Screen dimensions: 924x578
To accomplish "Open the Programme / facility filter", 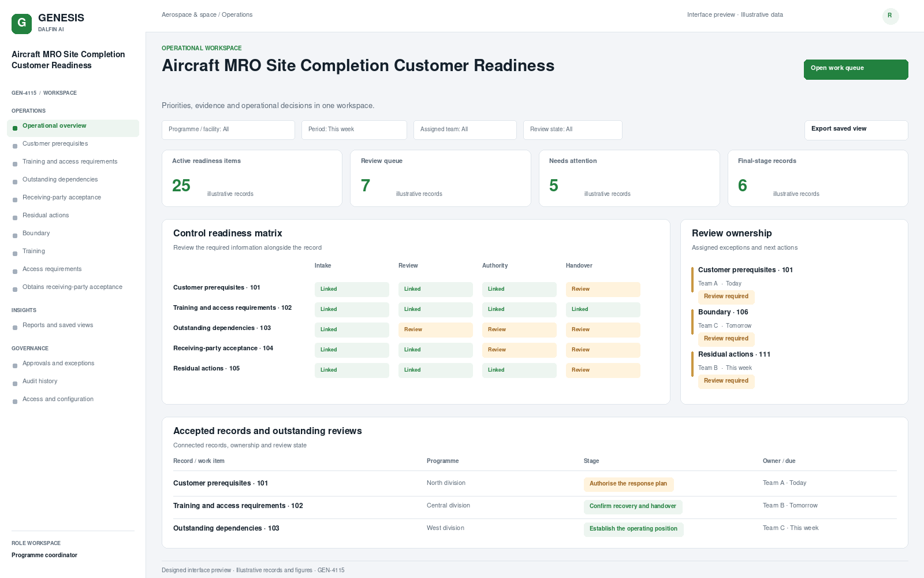I will (228, 130).
